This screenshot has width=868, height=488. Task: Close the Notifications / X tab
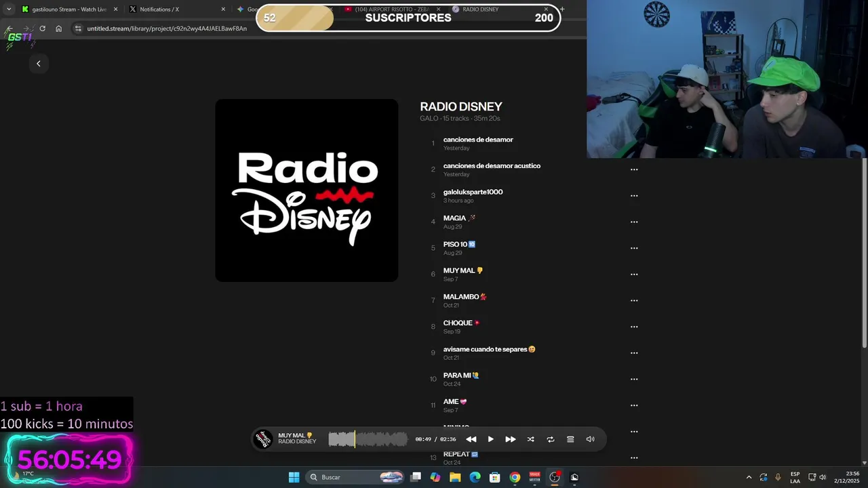coord(223,9)
